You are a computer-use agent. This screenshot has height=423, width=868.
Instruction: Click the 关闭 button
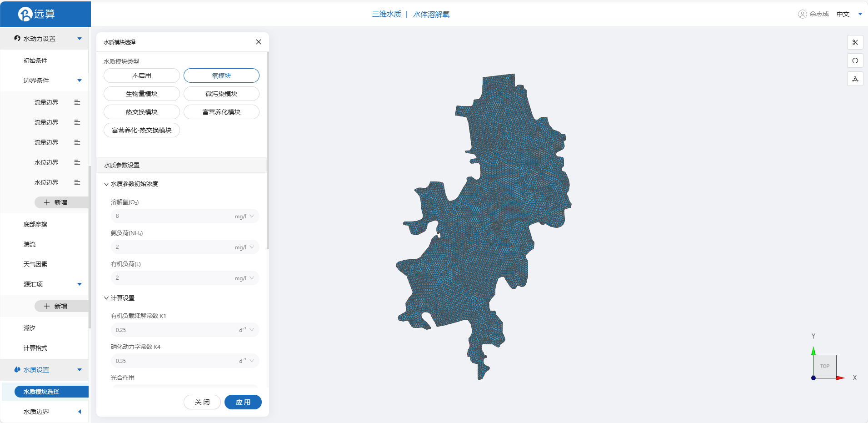coord(202,402)
